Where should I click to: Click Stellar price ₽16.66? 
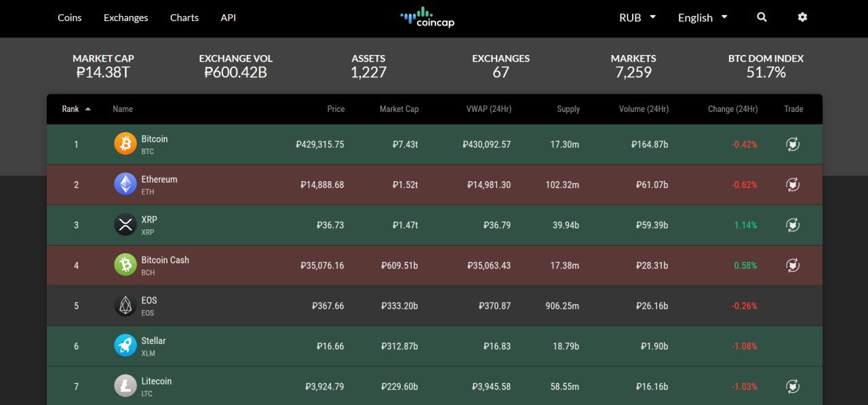(330, 346)
